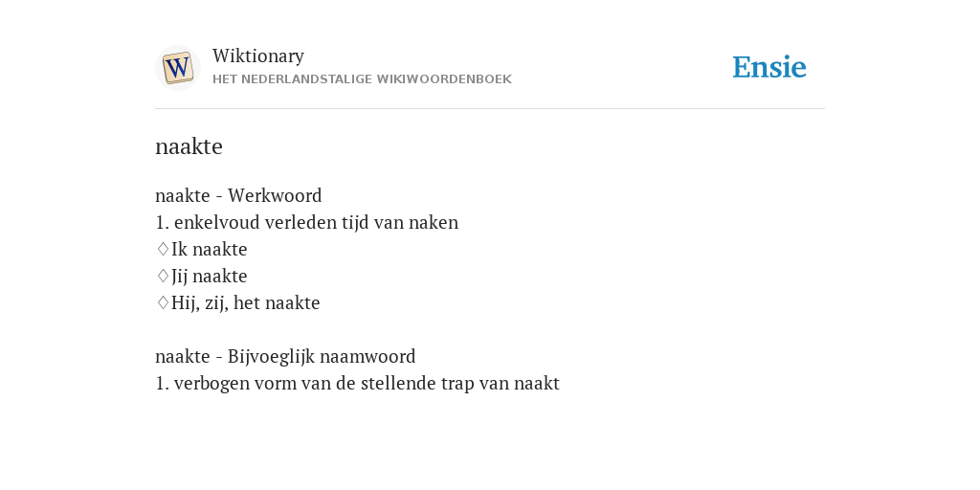Open the Ensie logo link

pyautogui.click(x=769, y=67)
